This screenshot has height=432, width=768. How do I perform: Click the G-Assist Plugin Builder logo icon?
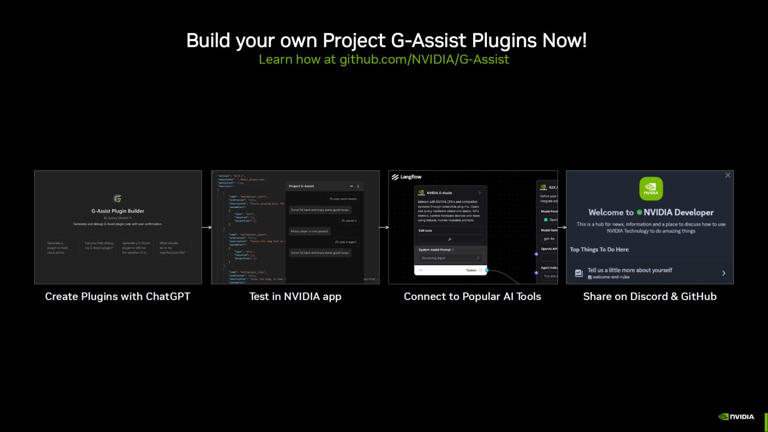coord(117,198)
